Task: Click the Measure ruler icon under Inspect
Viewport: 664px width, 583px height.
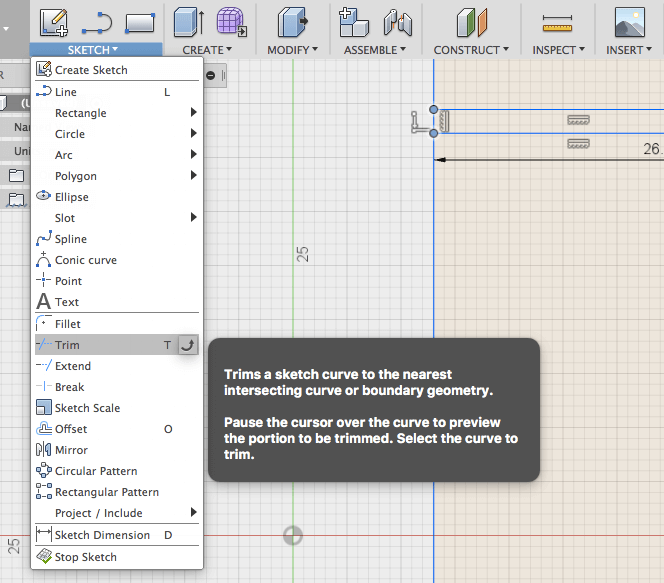Action: [x=557, y=21]
